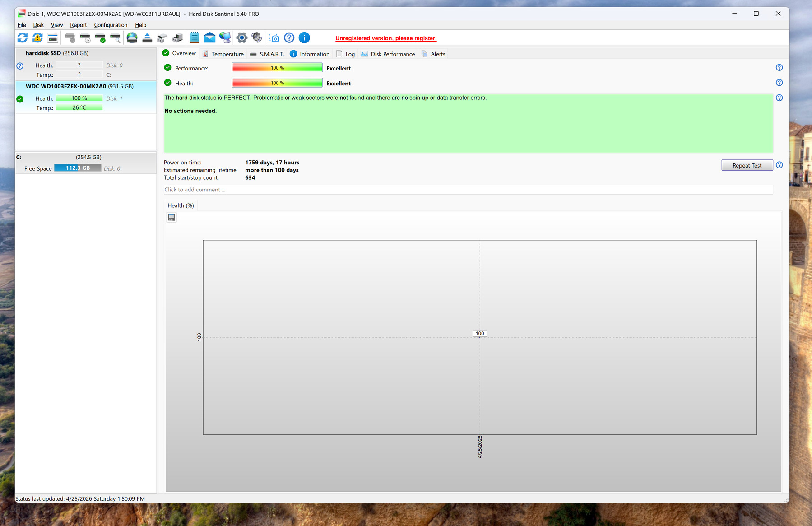Click the help icon beside Performance row

[779, 68]
